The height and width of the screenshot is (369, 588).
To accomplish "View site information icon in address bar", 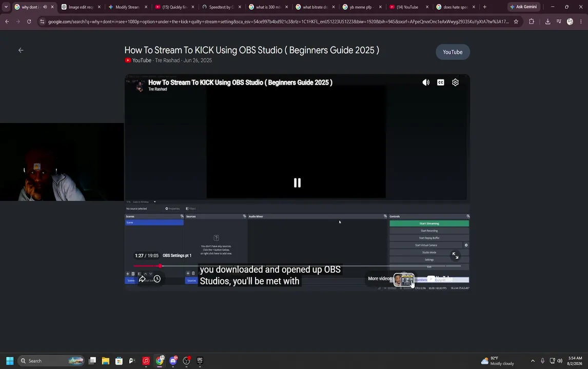I will pos(42,22).
